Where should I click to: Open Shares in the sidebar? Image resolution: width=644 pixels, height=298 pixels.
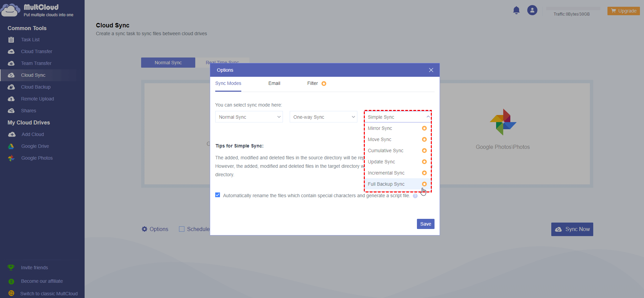click(x=28, y=111)
